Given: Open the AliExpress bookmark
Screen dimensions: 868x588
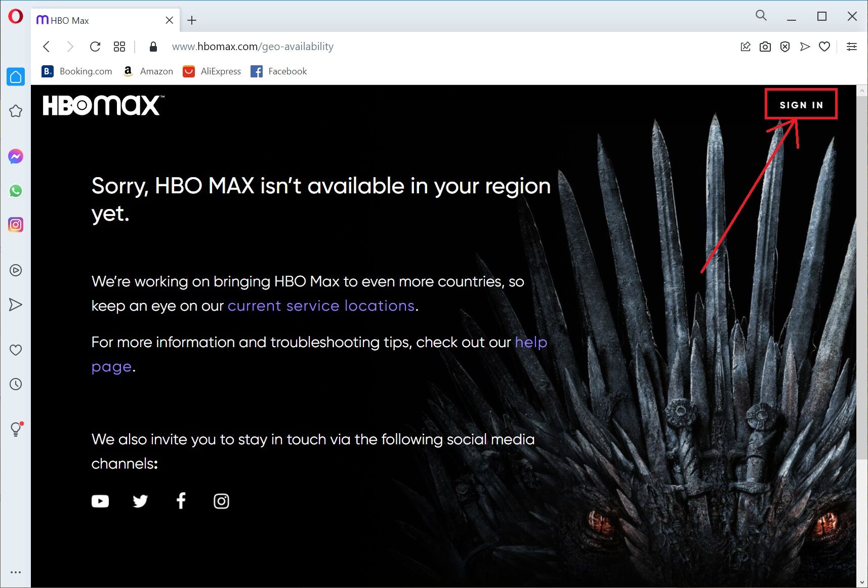Looking at the screenshot, I should click(212, 71).
